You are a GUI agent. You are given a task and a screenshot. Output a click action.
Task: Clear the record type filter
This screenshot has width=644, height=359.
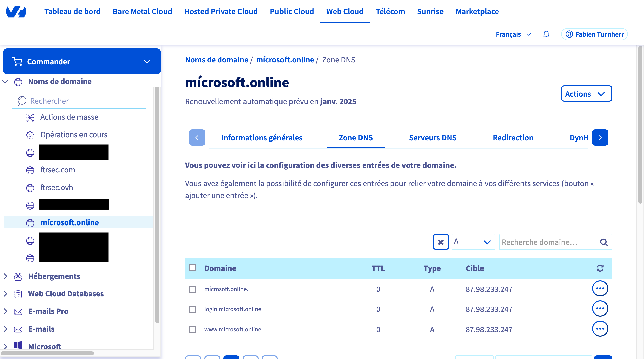pos(441,242)
